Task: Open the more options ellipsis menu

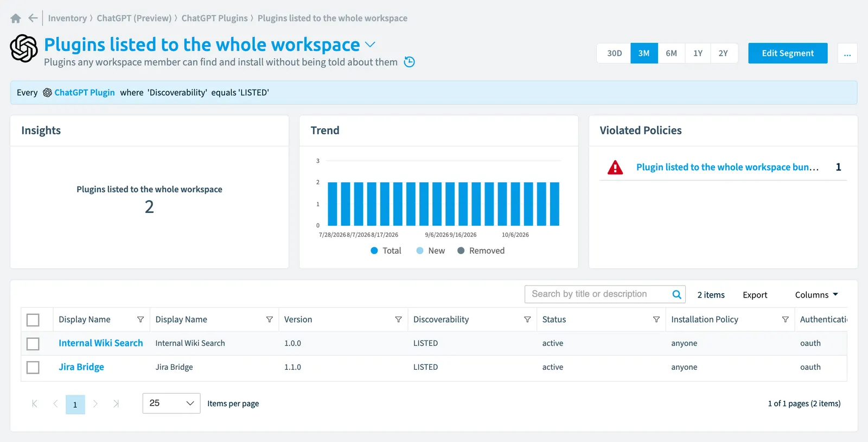Action: click(x=847, y=53)
